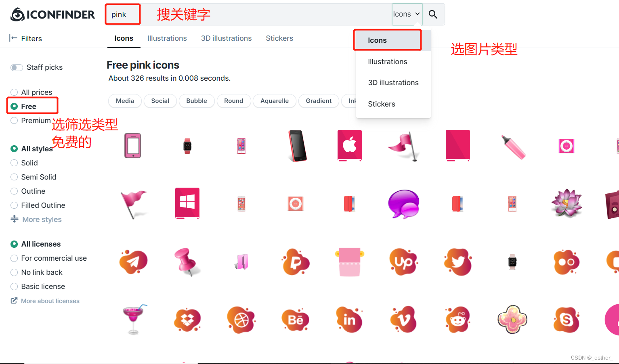The height and width of the screenshot is (364, 619).
Task: Select For commercial use license
Action: coord(49,258)
